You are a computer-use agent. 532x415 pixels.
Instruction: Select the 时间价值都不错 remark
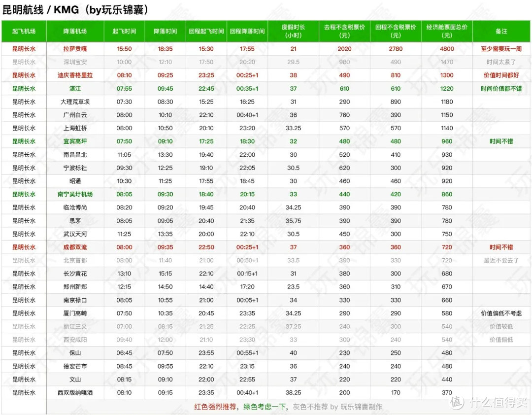(x=501, y=89)
